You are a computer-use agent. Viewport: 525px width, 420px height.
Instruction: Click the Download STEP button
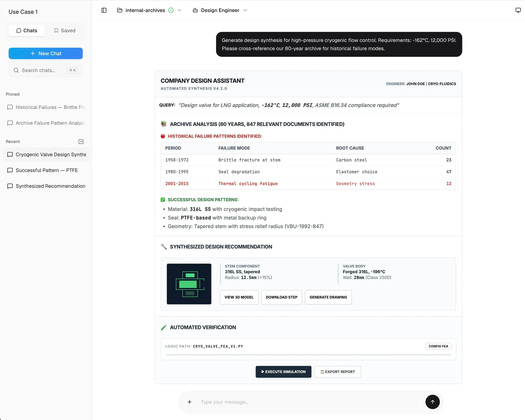pyautogui.click(x=282, y=297)
